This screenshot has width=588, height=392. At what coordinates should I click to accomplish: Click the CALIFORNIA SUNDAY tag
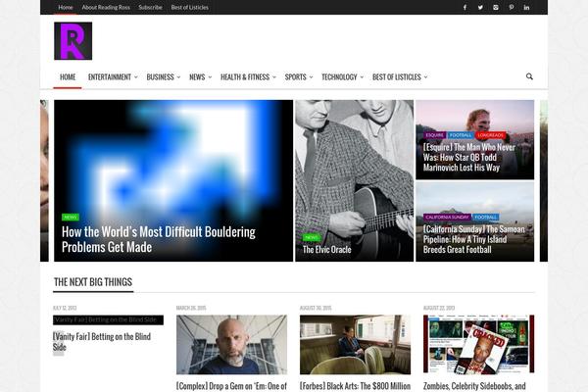click(447, 218)
